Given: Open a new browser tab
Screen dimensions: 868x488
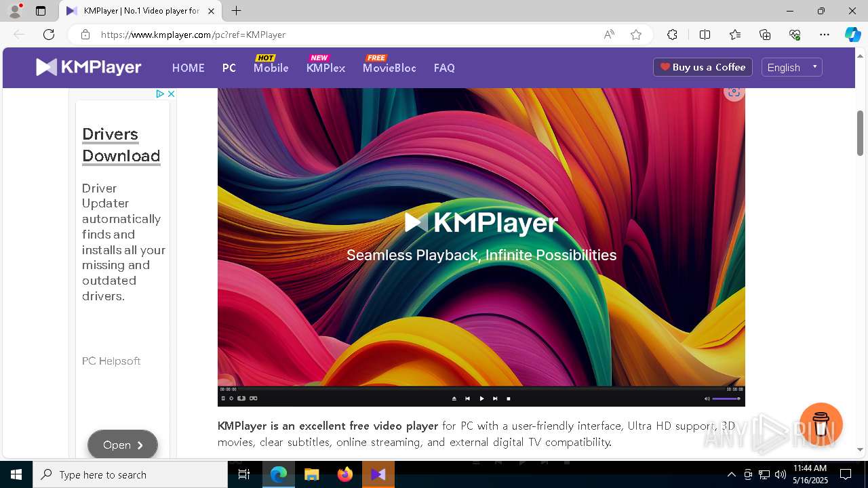Looking at the screenshot, I should [236, 11].
